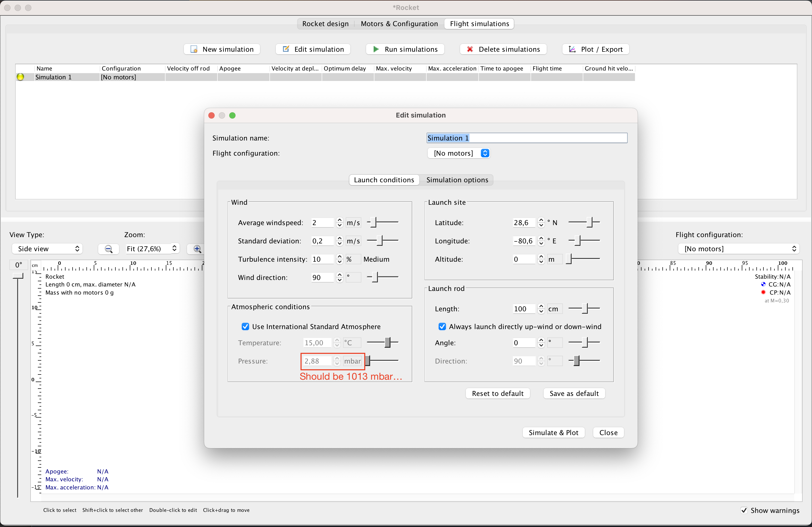The image size is (812, 527).
Task: Change zoom level via Fit (27,6%) dropdown
Action: (x=152, y=248)
